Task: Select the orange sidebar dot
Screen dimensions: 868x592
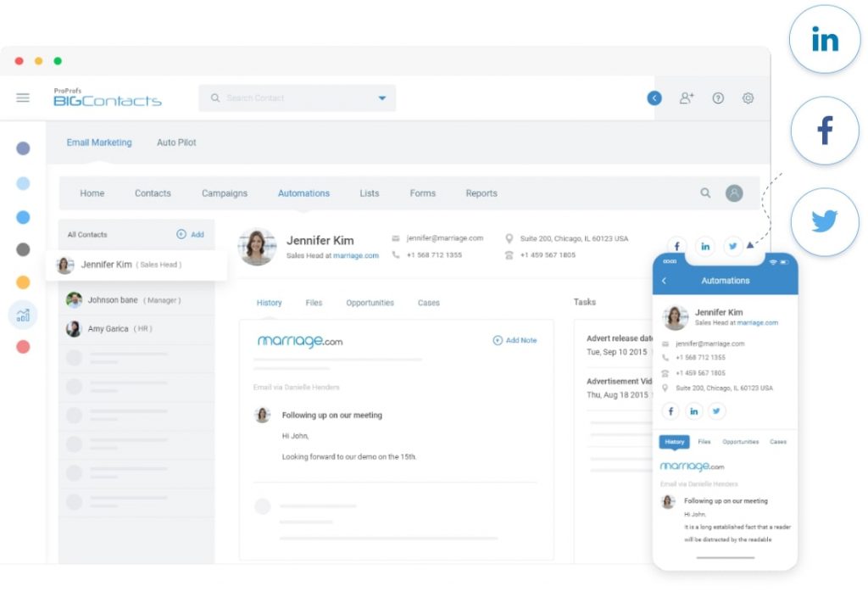Action: click(23, 282)
